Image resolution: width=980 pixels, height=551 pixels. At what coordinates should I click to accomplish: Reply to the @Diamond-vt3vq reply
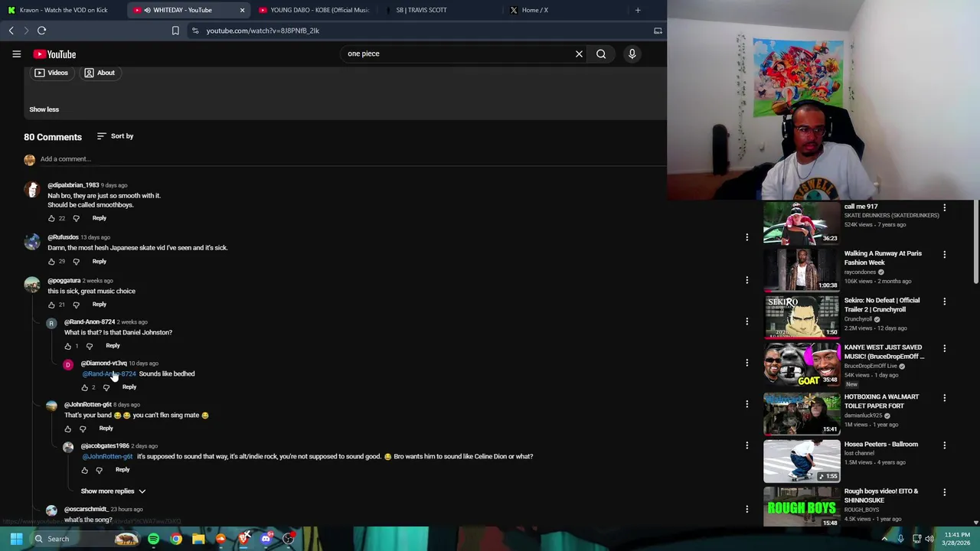129,387
